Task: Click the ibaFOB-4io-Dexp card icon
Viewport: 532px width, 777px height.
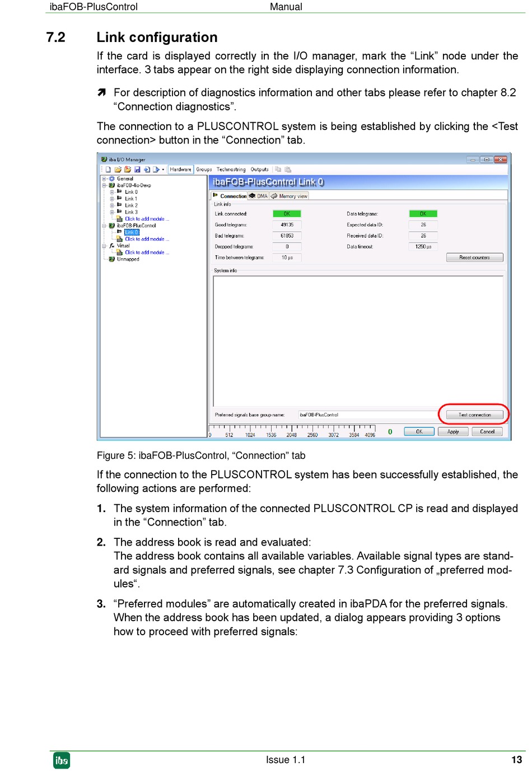Action: (111, 185)
